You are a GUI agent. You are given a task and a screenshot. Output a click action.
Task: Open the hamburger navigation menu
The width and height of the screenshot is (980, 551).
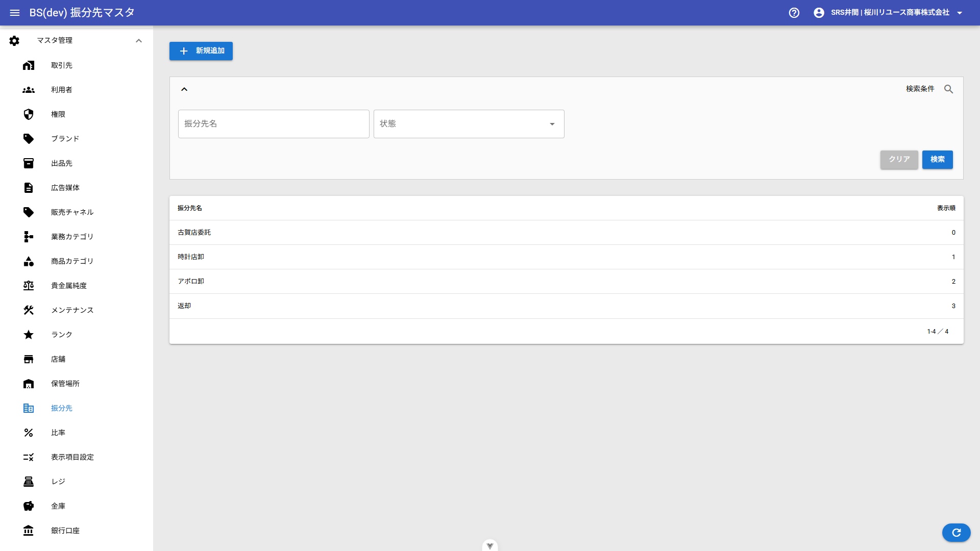(x=15, y=13)
